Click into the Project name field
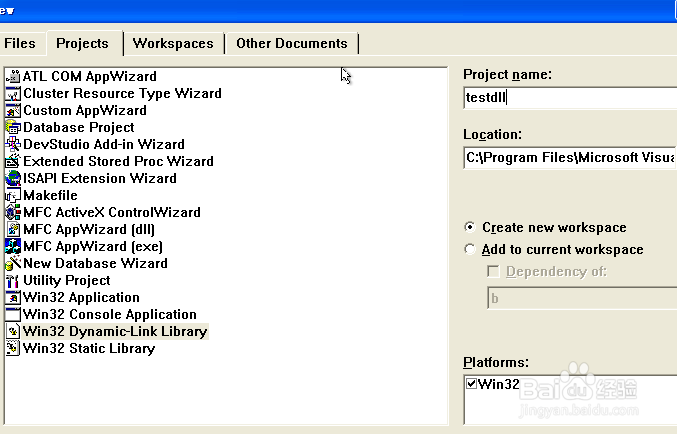The image size is (677, 434). pyautogui.click(x=570, y=98)
